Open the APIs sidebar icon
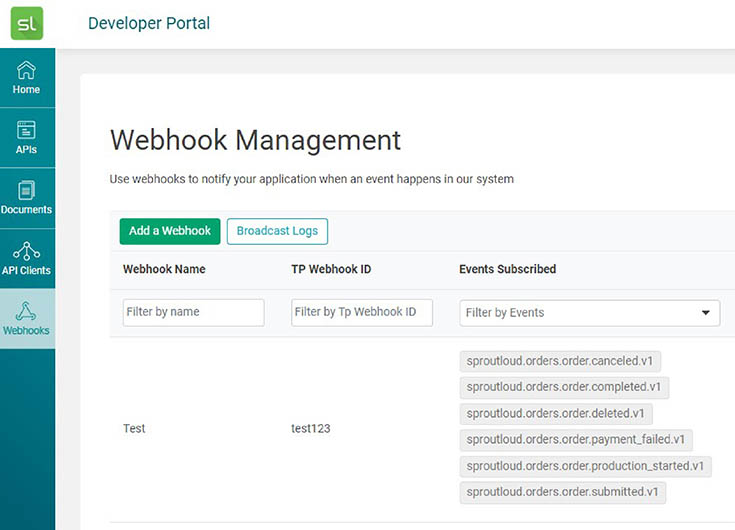This screenshot has height=530, width=735. click(x=27, y=137)
